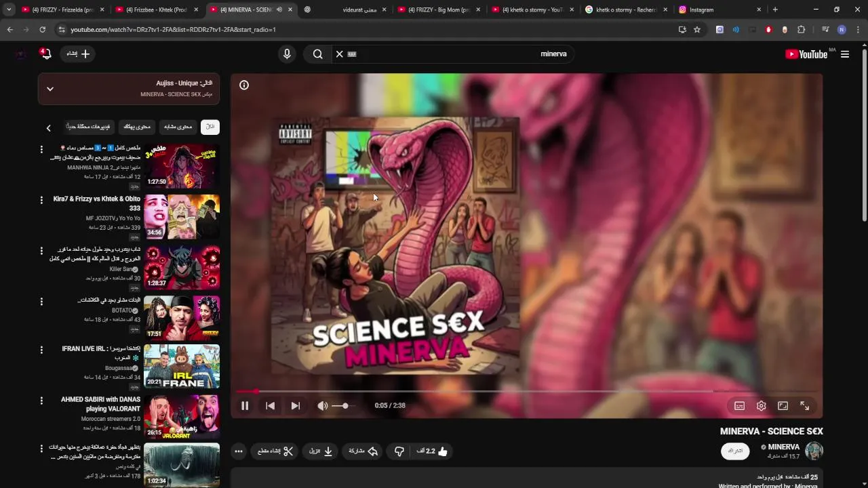Run the search with magnifier icon

click(317, 54)
